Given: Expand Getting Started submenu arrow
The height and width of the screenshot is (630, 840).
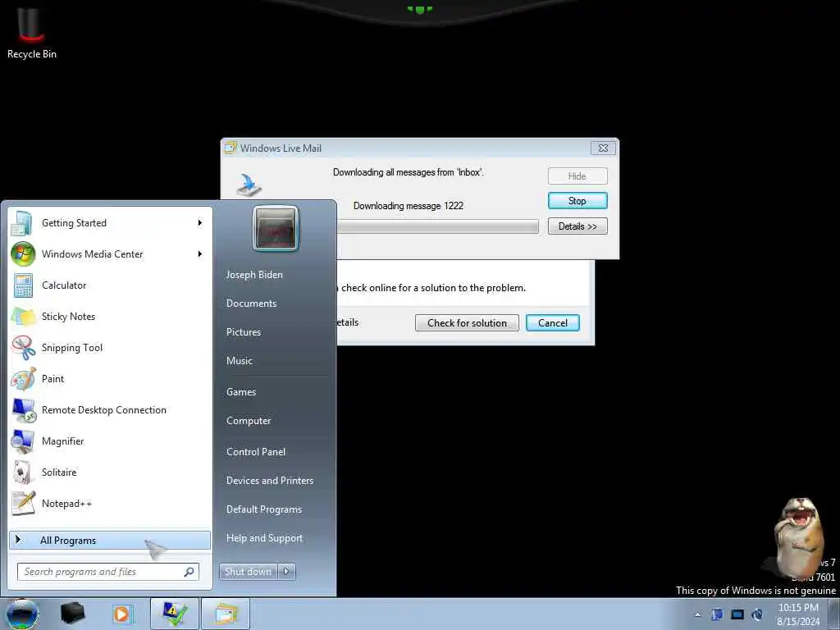Looking at the screenshot, I should [200, 223].
